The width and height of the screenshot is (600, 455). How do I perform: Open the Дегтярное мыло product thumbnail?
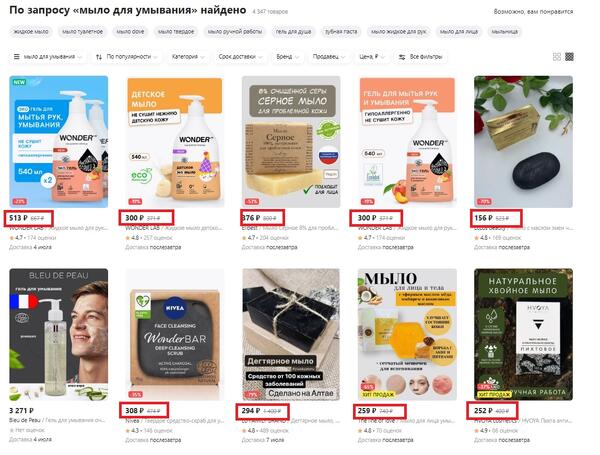click(x=291, y=334)
